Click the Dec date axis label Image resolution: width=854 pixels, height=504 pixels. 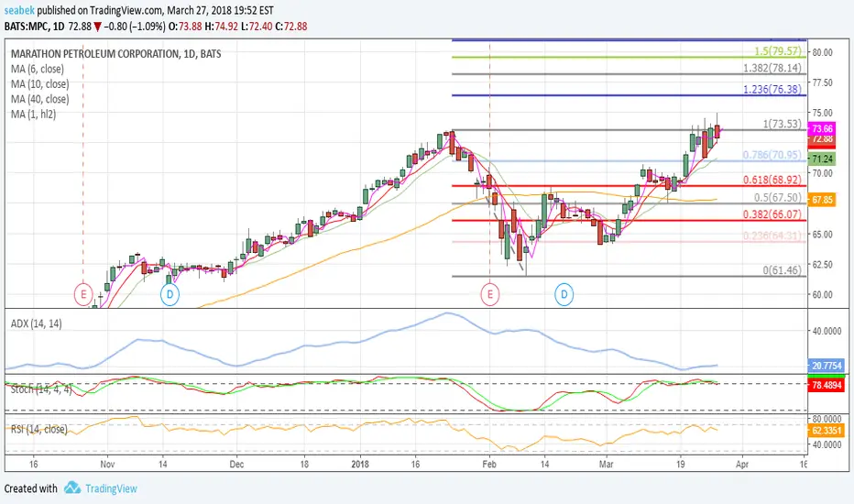(x=236, y=465)
